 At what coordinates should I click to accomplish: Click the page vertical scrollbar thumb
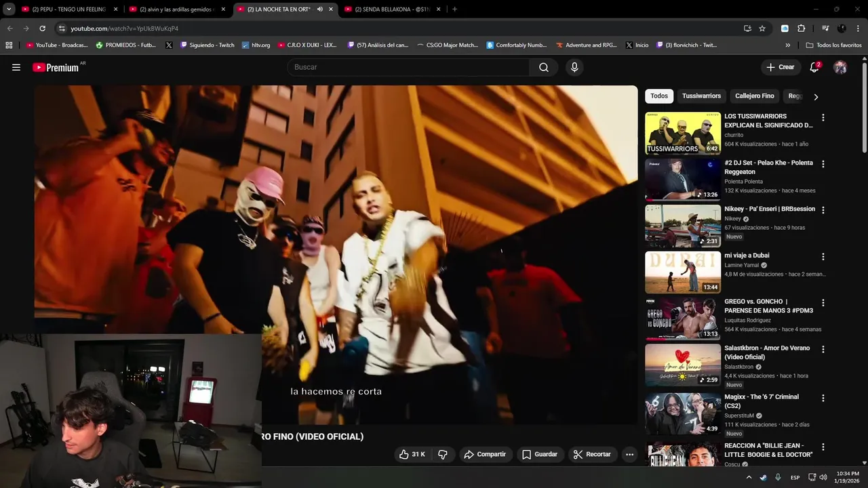(x=865, y=108)
